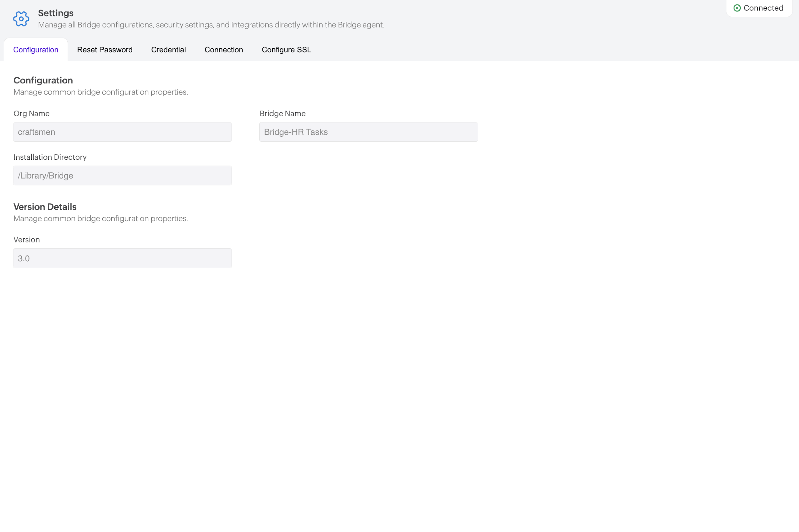Click the Org Name field with craftsmen
Screen dimensions: 799x532
(122, 132)
